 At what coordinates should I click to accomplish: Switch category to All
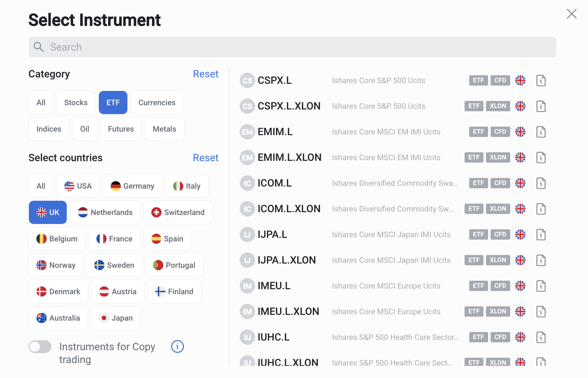tap(41, 103)
